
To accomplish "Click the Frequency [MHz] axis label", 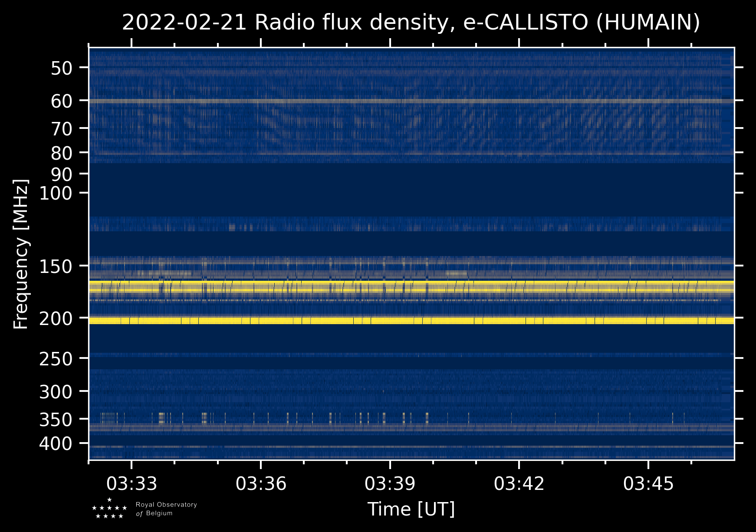I will tap(21, 254).
